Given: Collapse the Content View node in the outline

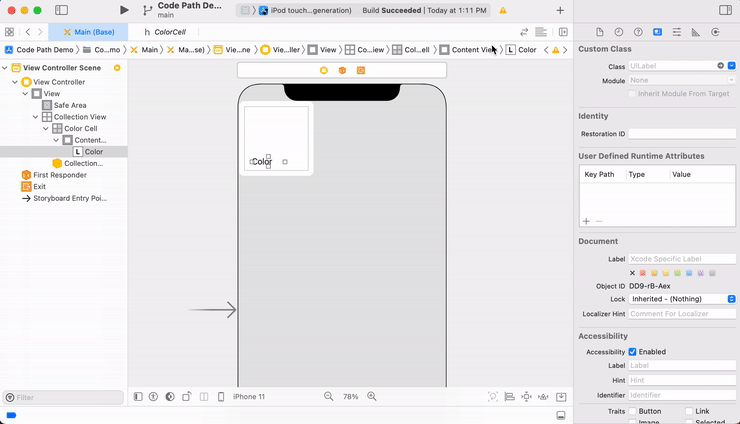Looking at the screenshot, I should coord(57,140).
